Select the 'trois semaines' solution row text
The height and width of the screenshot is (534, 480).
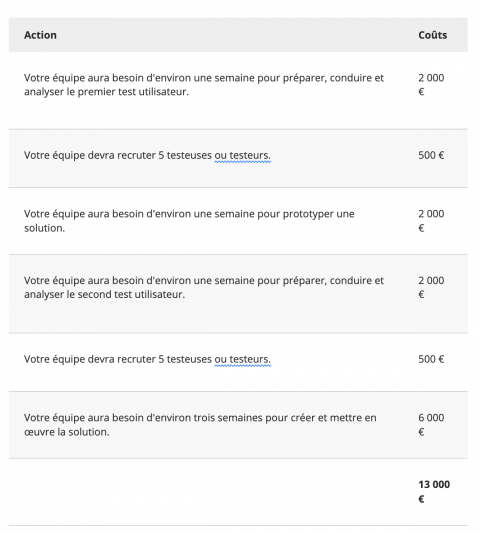(x=200, y=425)
